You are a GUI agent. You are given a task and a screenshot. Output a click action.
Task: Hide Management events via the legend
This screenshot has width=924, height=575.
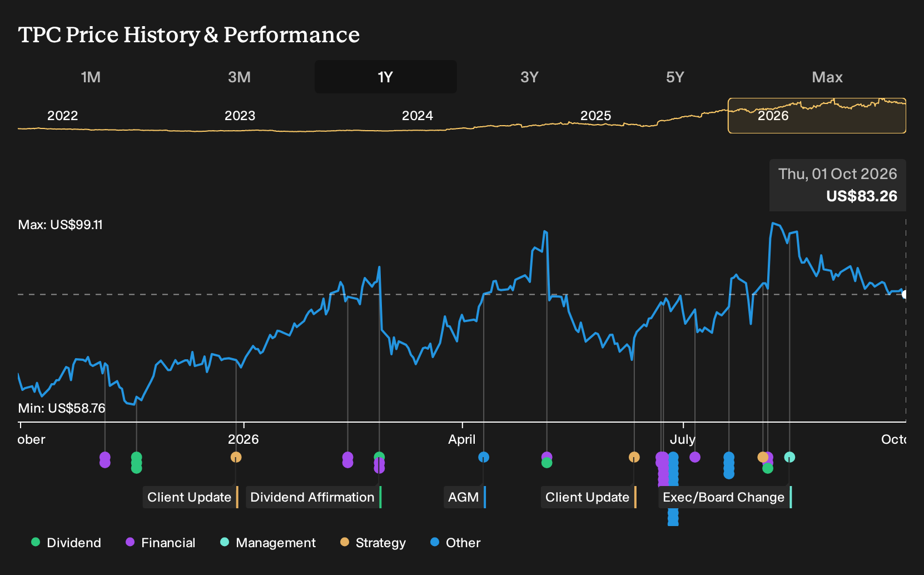click(x=268, y=543)
